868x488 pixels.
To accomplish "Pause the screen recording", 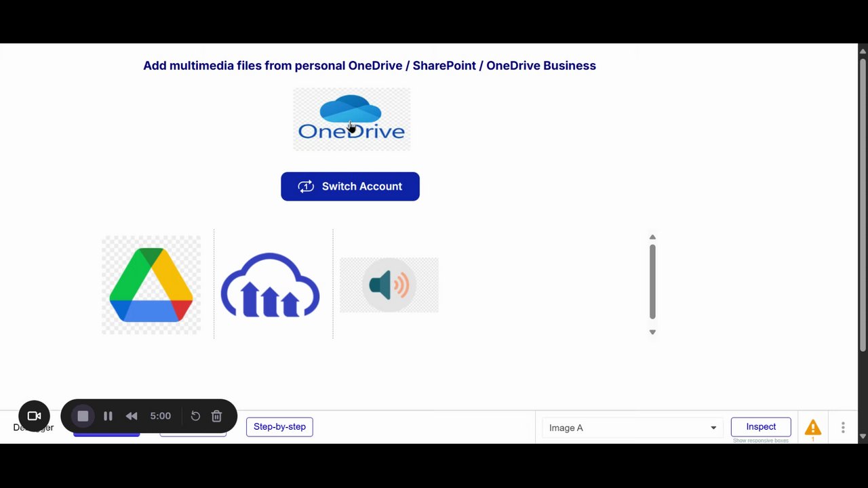I will click(x=108, y=416).
